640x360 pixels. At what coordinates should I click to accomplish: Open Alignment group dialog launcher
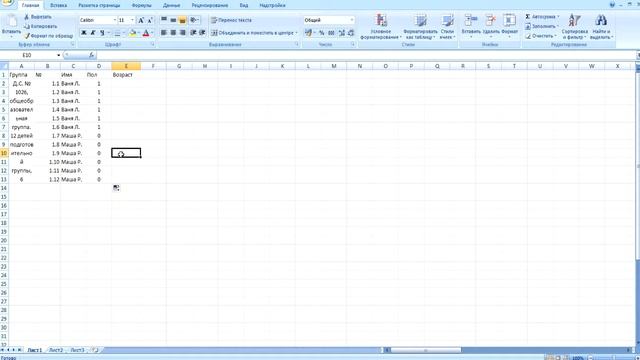[297, 44]
